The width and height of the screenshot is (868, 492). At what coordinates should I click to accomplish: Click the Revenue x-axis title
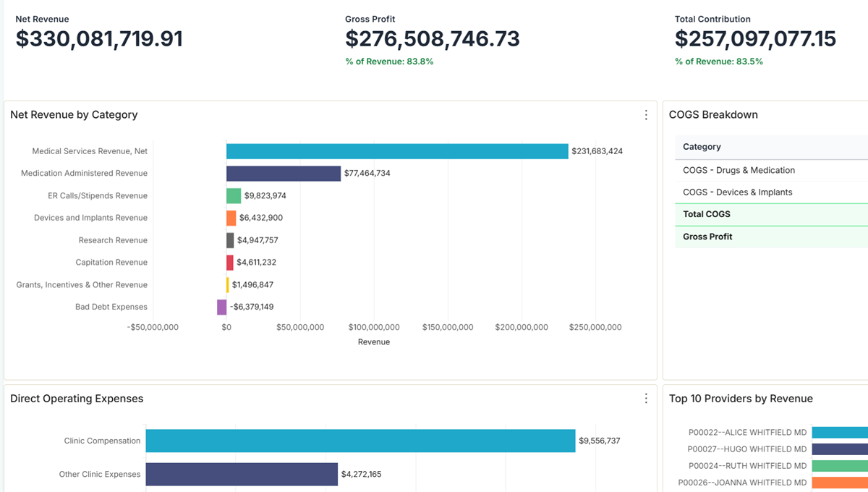click(374, 342)
